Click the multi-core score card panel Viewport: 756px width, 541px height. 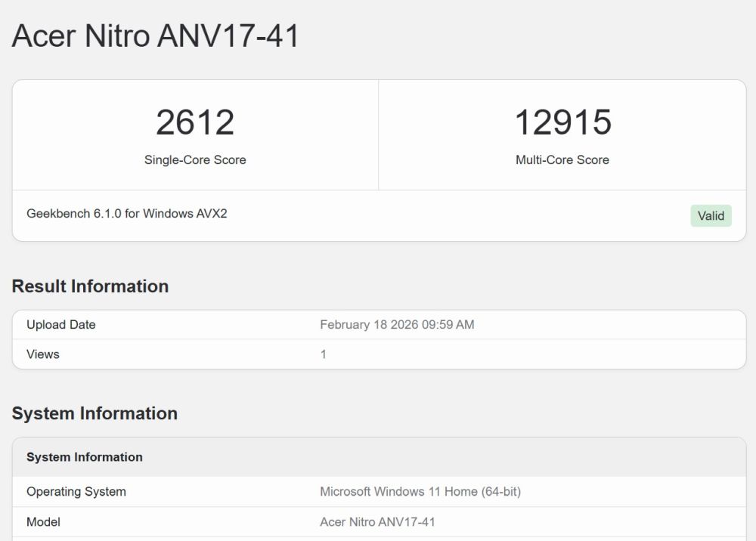pyautogui.click(x=562, y=135)
